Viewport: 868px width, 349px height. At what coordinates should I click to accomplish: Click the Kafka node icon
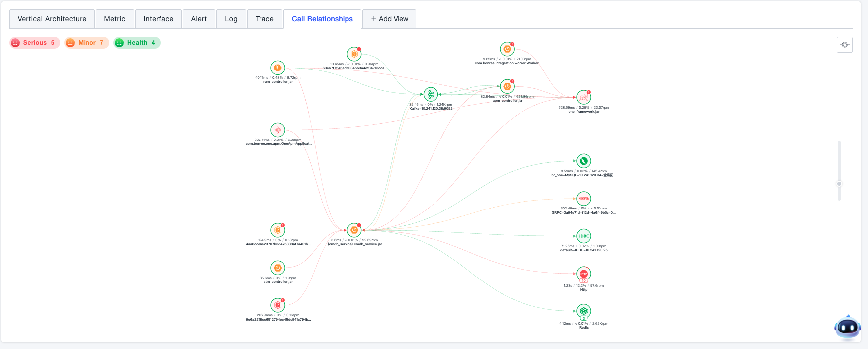[x=431, y=94]
